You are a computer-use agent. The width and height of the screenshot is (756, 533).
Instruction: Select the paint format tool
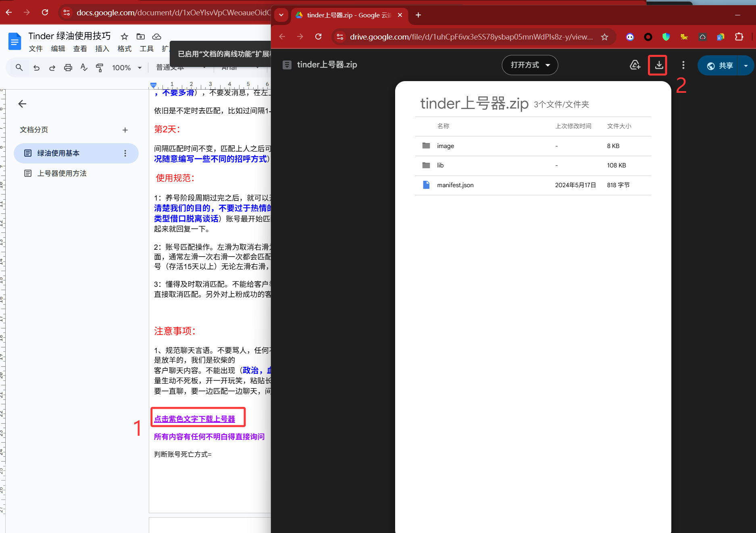(100, 68)
